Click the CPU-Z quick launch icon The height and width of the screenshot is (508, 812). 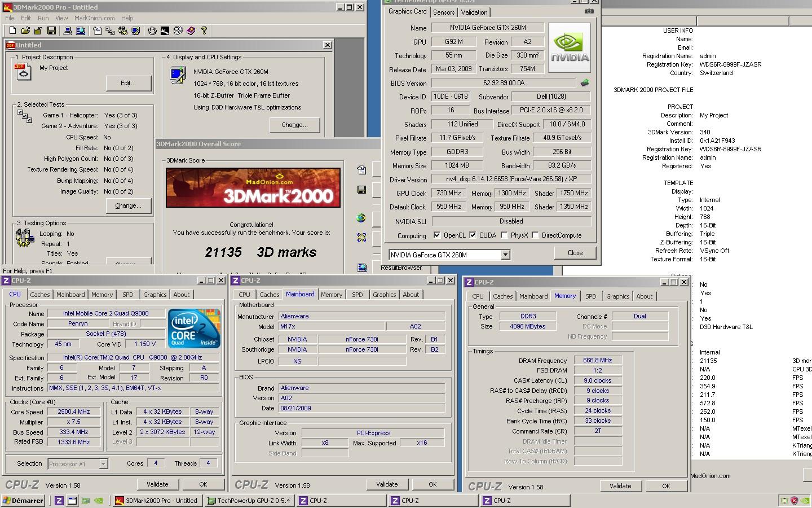59,500
